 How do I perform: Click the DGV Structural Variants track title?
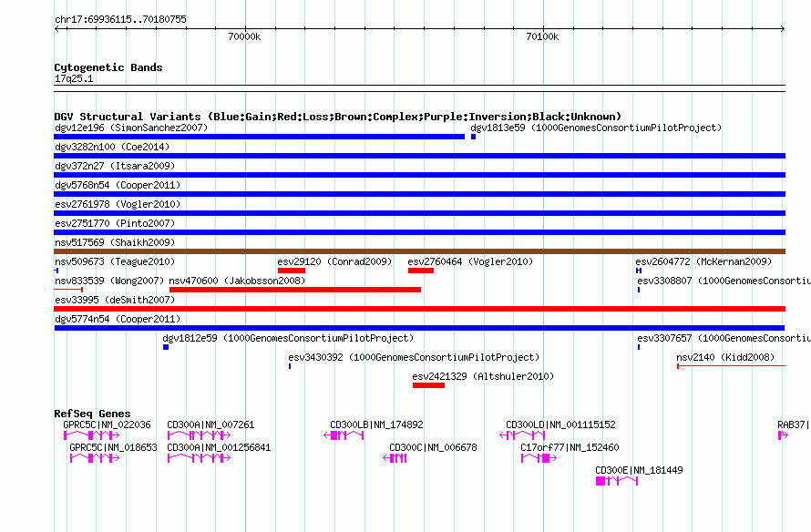coord(337,117)
